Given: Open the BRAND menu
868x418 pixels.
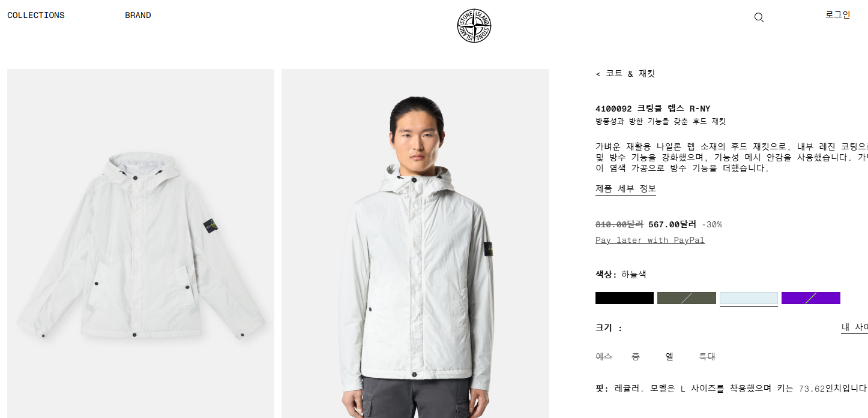Looking at the screenshot, I should [138, 15].
